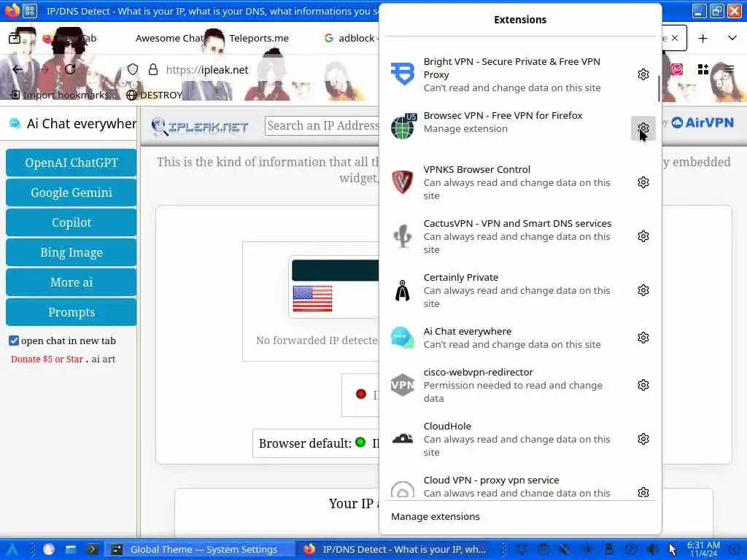Open settings gear for CactusVPN extension
The image size is (747, 560).
pyautogui.click(x=643, y=236)
